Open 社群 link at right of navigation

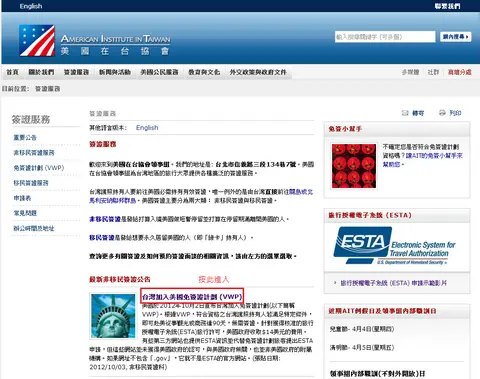433,72
